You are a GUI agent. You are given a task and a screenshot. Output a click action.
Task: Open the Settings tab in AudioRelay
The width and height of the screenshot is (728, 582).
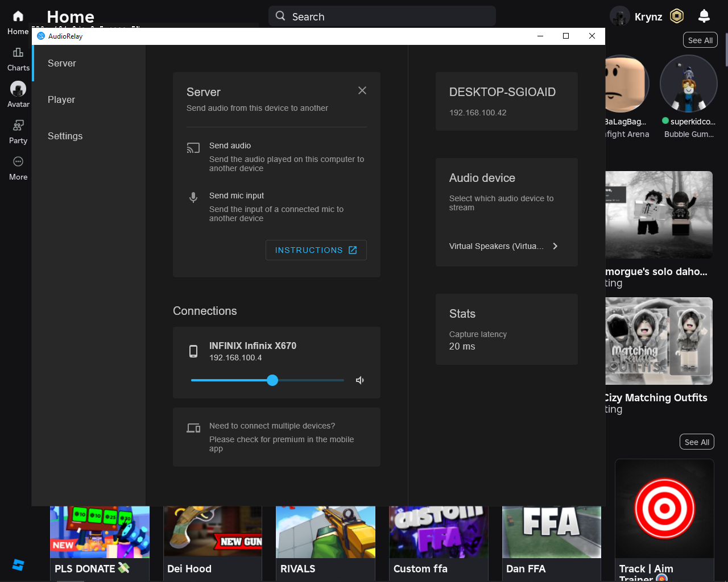click(65, 136)
